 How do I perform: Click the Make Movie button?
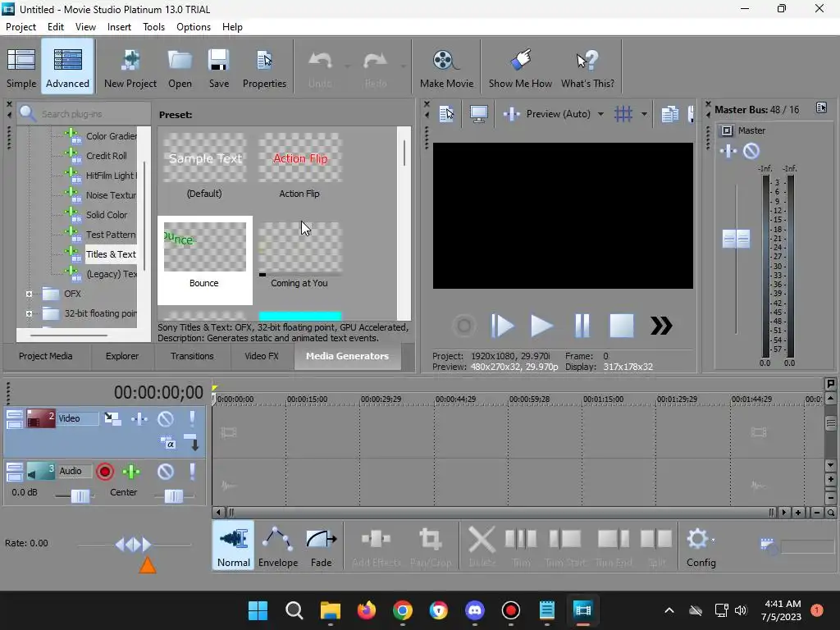tap(446, 67)
